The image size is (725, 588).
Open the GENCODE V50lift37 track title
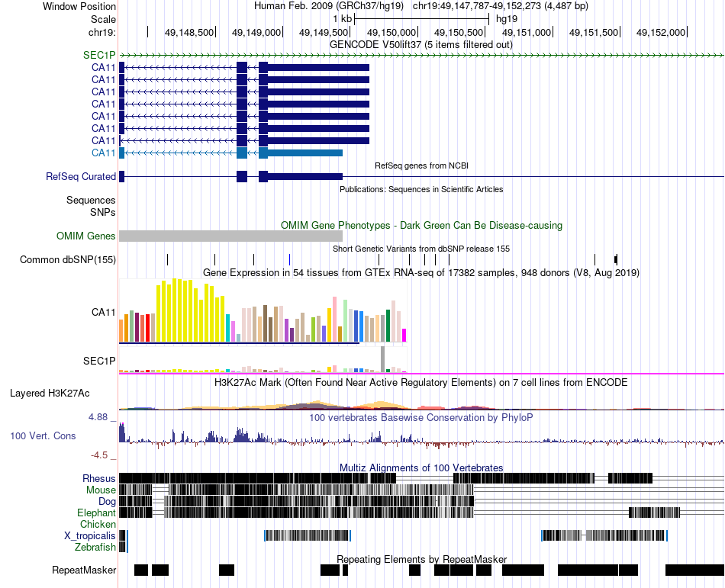[420, 44]
